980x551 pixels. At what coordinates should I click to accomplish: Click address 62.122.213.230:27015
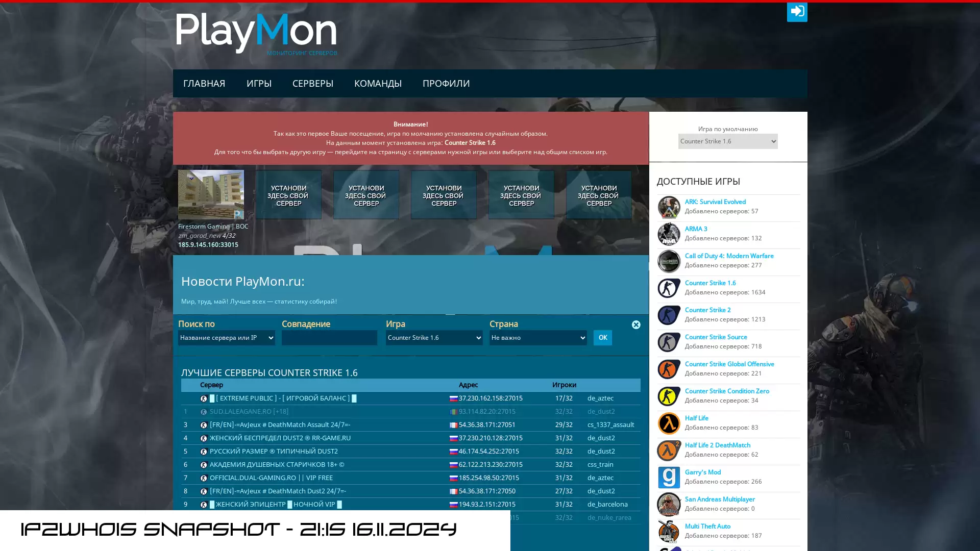[x=490, y=465]
